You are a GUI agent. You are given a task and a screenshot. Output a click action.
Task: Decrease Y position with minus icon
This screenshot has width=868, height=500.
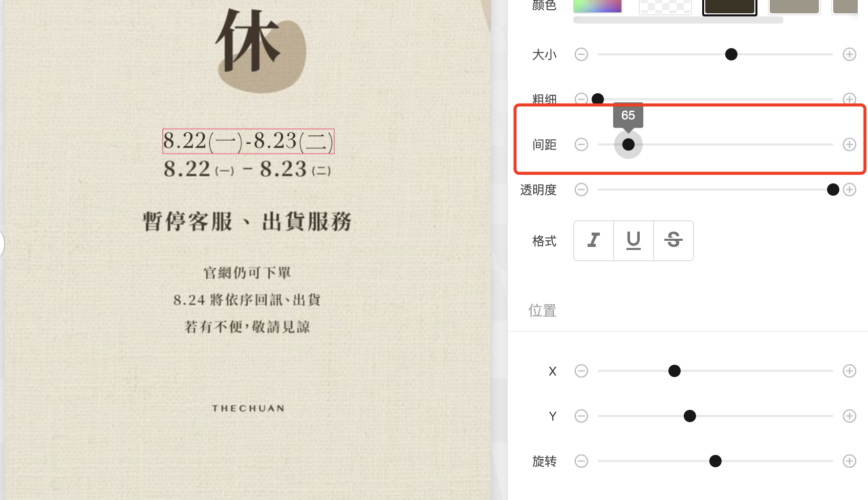click(x=581, y=416)
